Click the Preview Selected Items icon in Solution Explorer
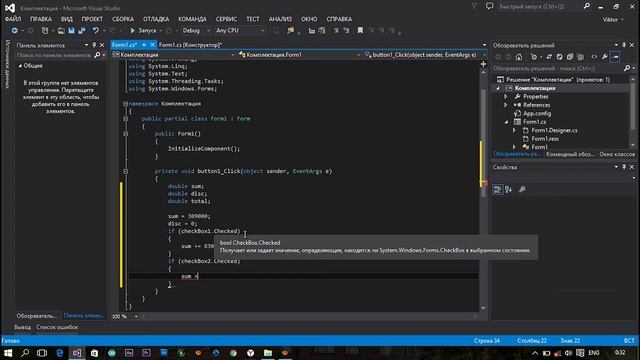 pyautogui.click(x=616, y=57)
